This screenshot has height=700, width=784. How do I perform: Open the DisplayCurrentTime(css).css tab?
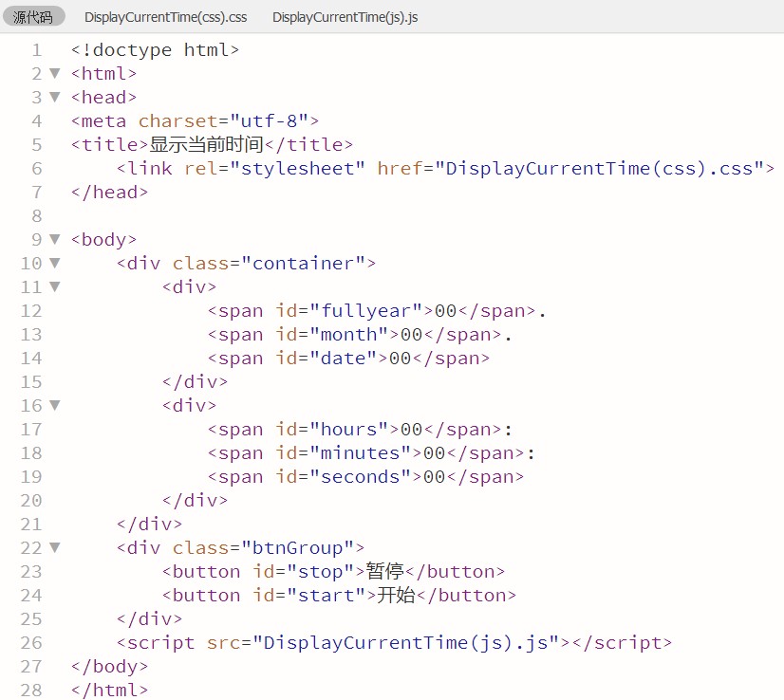click(165, 17)
